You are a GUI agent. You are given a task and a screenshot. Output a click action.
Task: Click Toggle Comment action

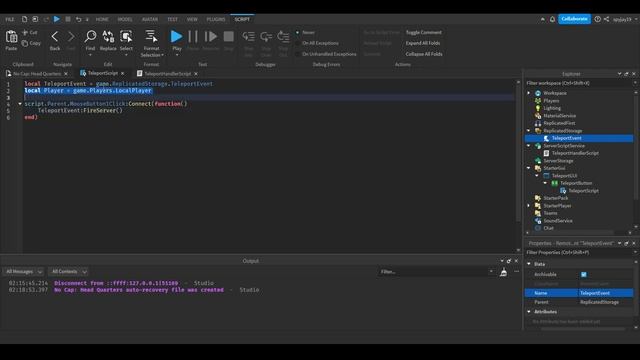(x=423, y=32)
